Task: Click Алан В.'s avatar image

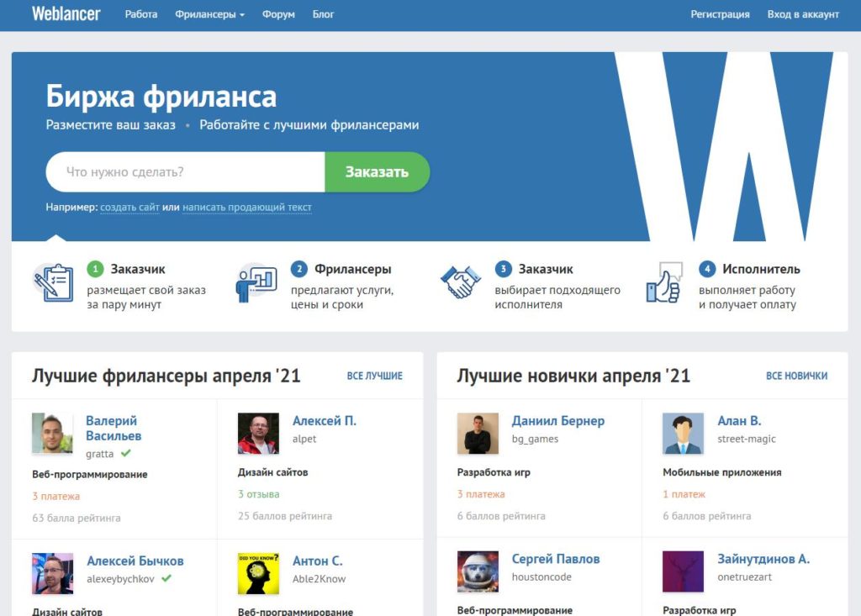Action: point(683,433)
